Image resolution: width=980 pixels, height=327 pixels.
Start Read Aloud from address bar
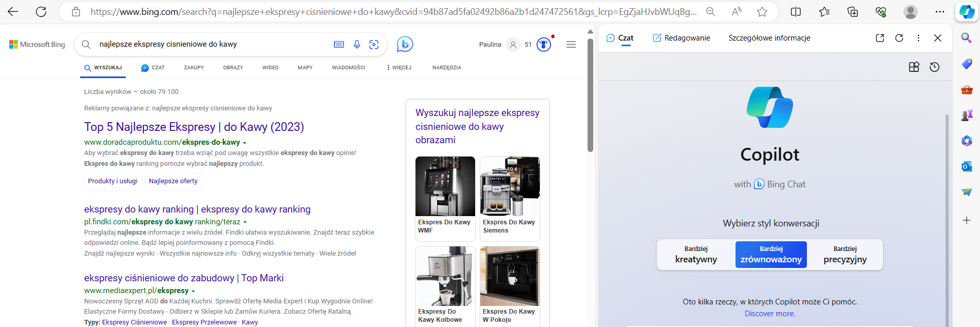click(737, 12)
